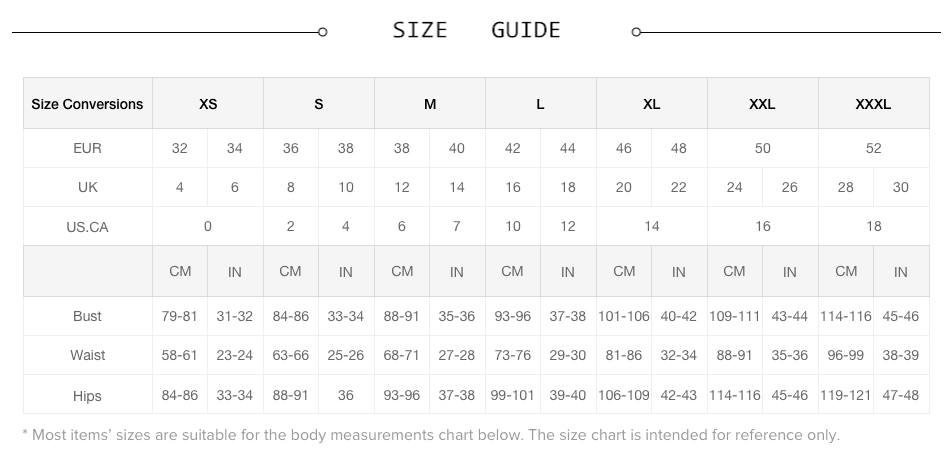Screen dimensions: 945x465
Task: Click the UK row label
Action: click(x=87, y=187)
